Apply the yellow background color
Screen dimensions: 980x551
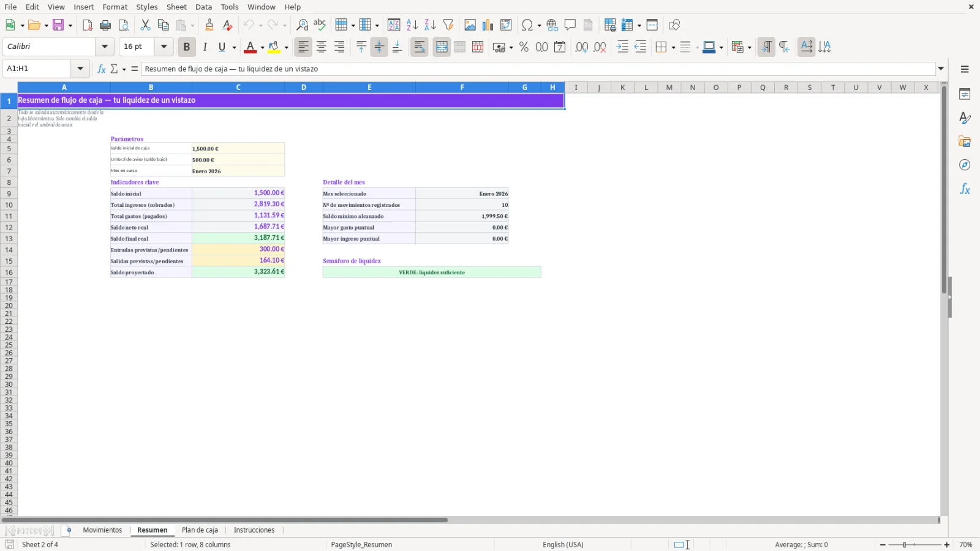(x=274, y=47)
